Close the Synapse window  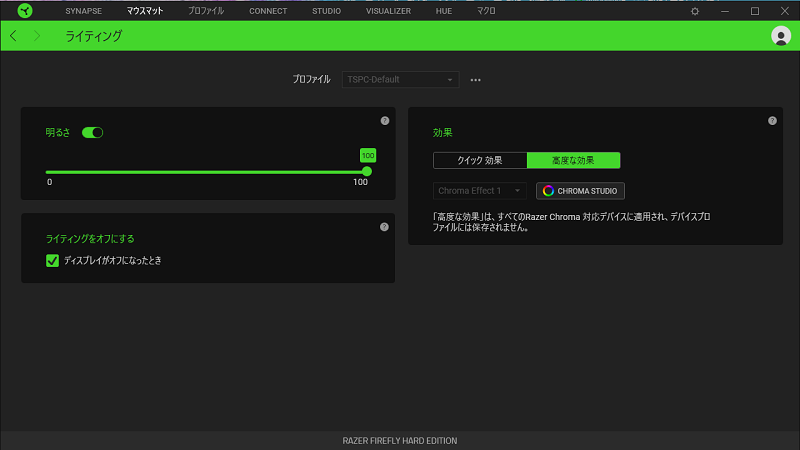click(785, 11)
